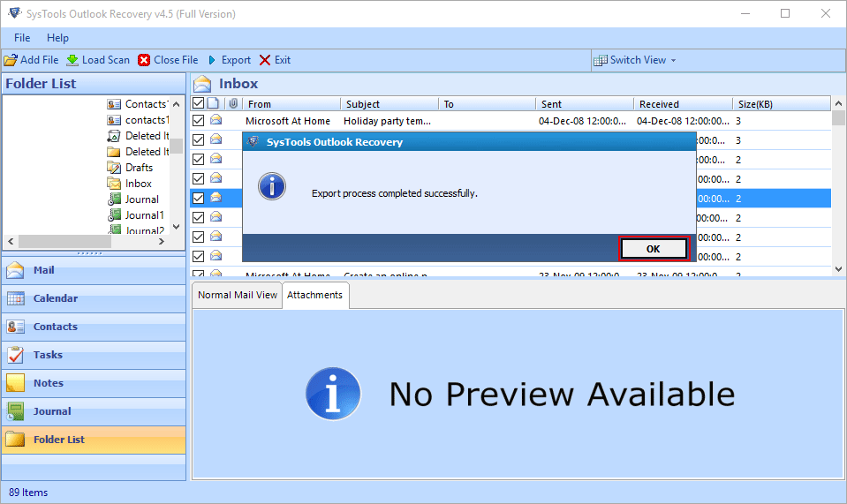Click folder tree scroll-down arrow
This screenshot has height=504, width=847.
176,227
